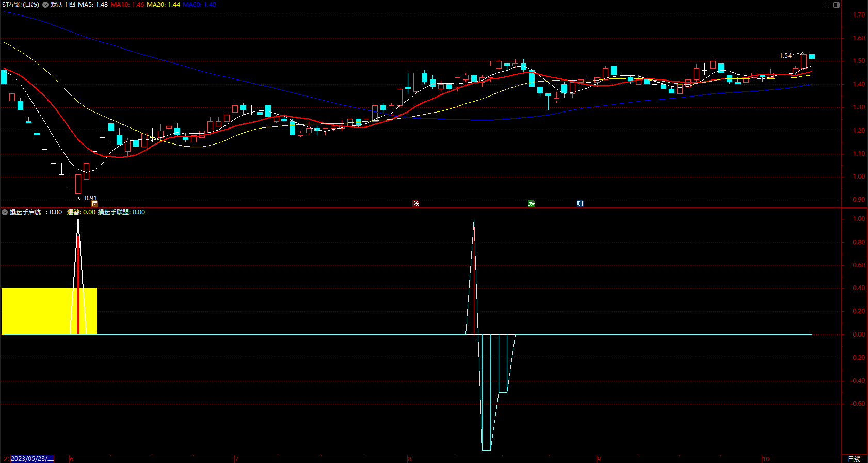Select the MA5: 1.48 indicator label
This screenshot has width=868, height=463.
pos(93,5)
